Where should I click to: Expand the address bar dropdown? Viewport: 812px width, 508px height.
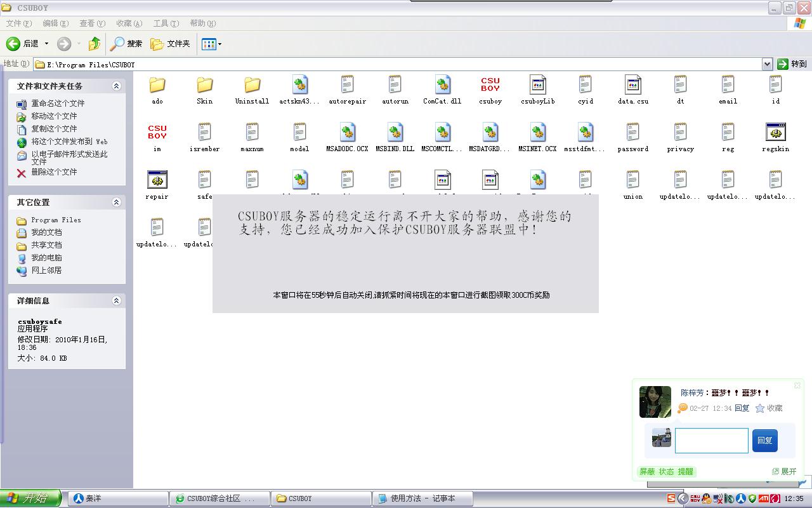(767, 64)
